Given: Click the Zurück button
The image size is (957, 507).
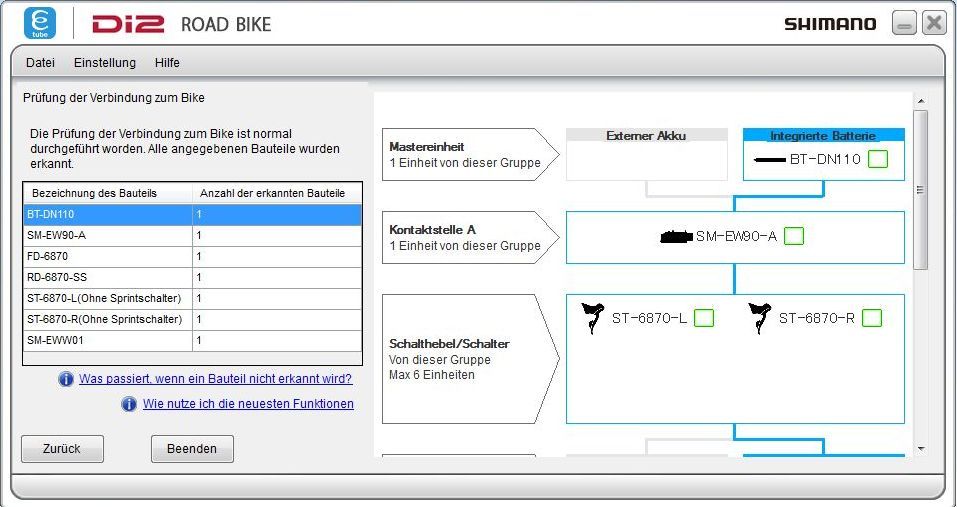Looking at the screenshot, I should (x=62, y=449).
